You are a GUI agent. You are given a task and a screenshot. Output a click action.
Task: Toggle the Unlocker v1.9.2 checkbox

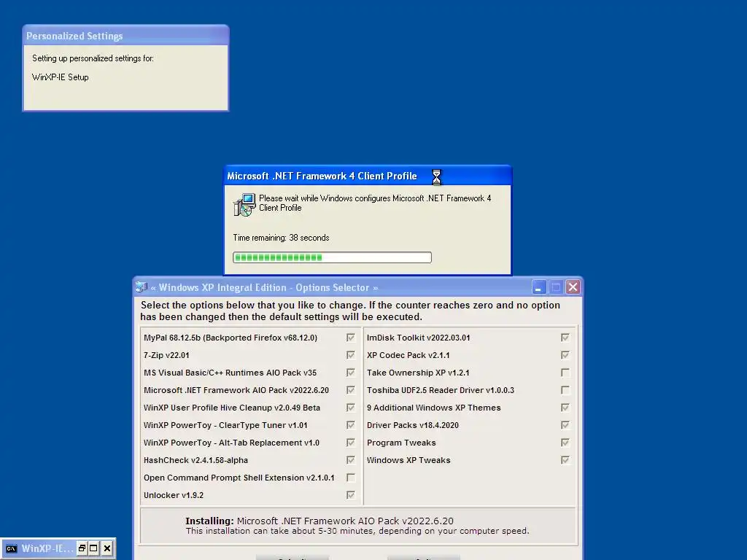(x=351, y=495)
